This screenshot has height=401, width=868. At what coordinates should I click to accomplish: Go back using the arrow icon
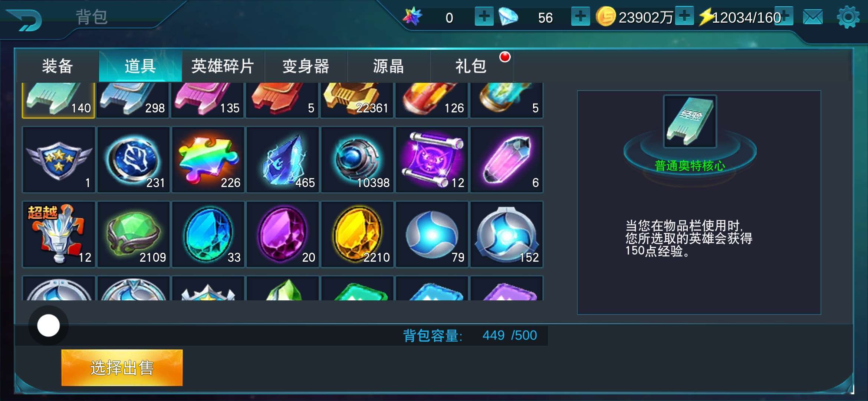(x=24, y=20)
